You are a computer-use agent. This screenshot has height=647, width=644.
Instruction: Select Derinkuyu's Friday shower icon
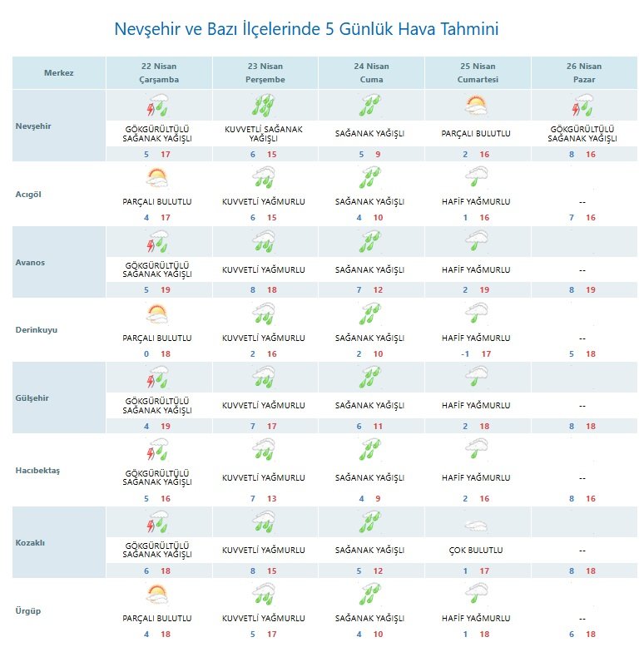(x=370, y=314)
